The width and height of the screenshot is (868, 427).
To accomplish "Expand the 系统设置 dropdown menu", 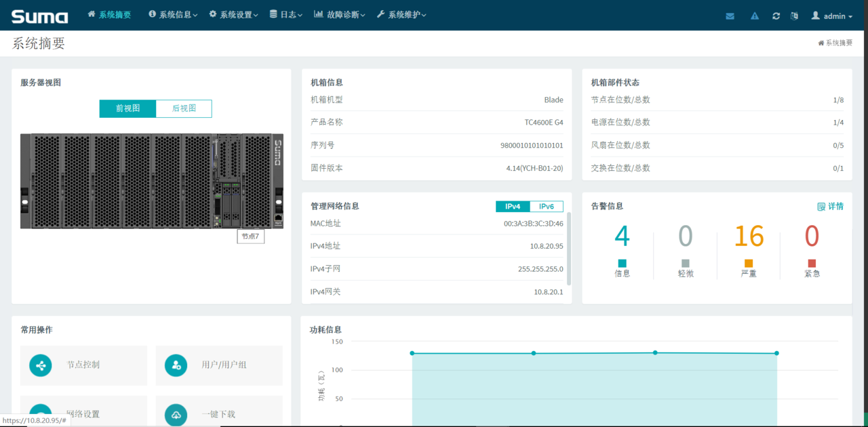I will (233, 15).
